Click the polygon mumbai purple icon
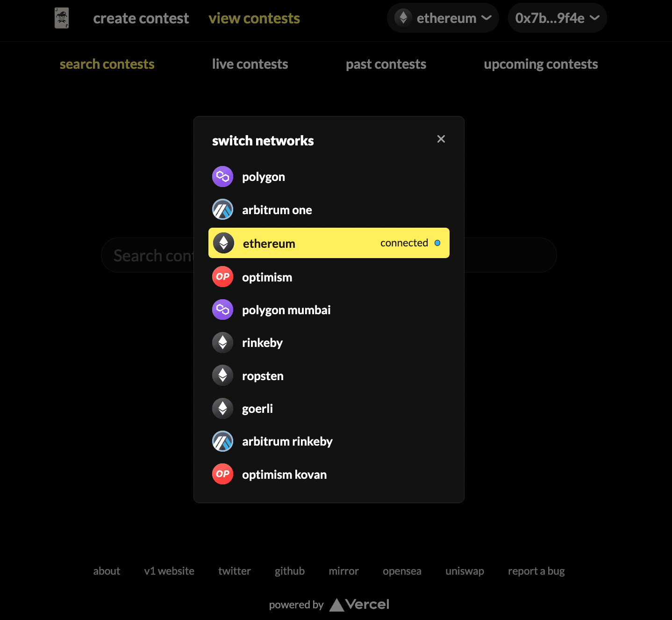Screen dimensions: 672x620 (x=222, y=310)
